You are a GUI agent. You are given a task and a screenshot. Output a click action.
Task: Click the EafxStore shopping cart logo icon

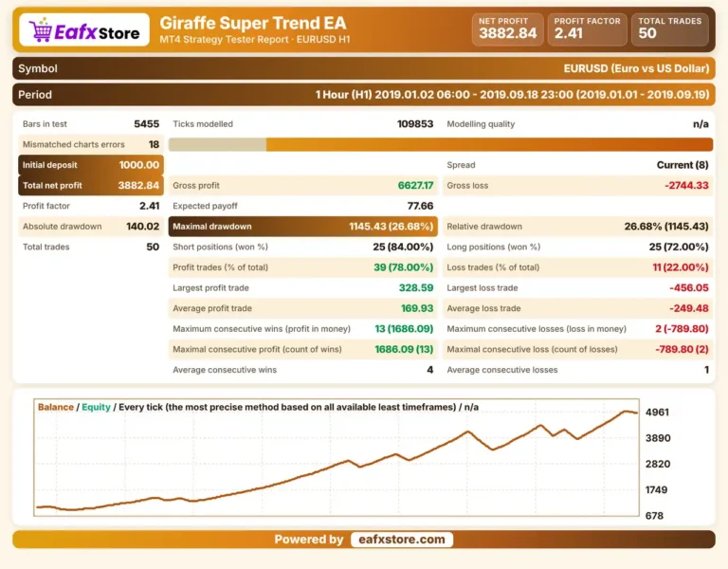pyautogui.click(x=41, y=29)
